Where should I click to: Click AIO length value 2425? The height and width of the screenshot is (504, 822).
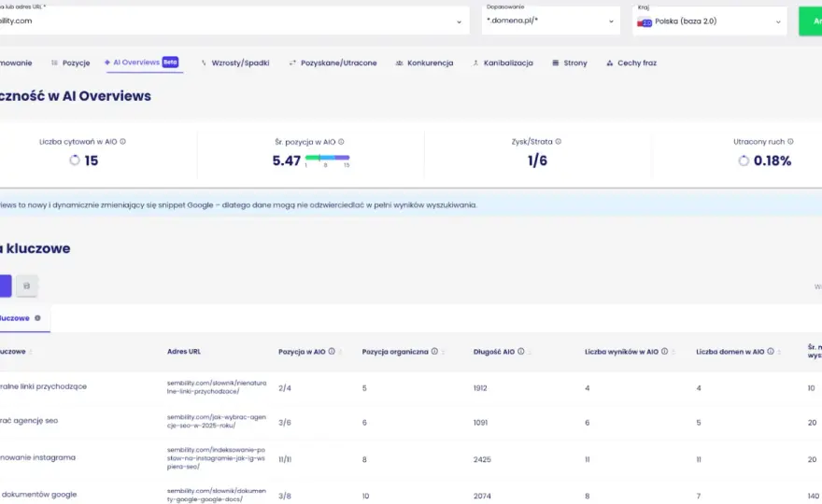tap(482, 459)
